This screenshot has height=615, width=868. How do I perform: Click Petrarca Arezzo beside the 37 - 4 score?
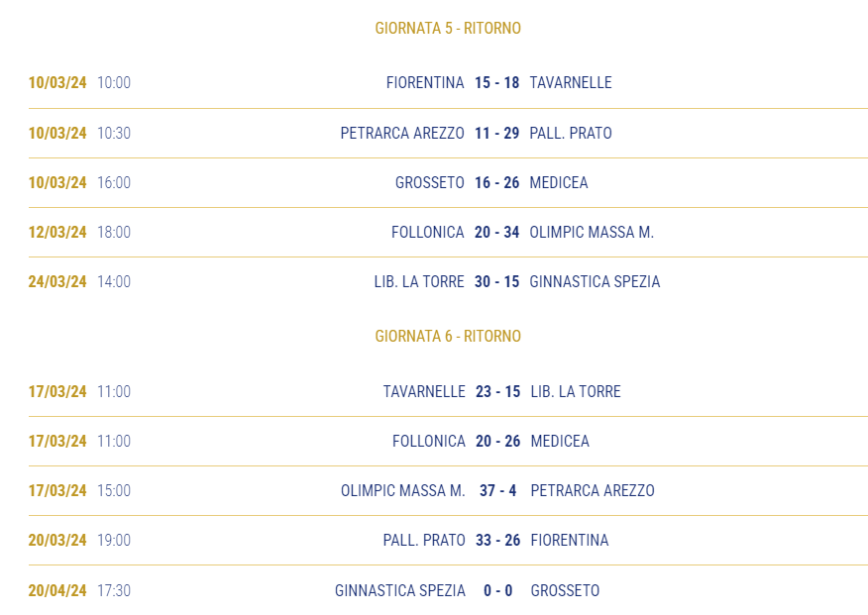pyautogui.click(x=593, y=491)
